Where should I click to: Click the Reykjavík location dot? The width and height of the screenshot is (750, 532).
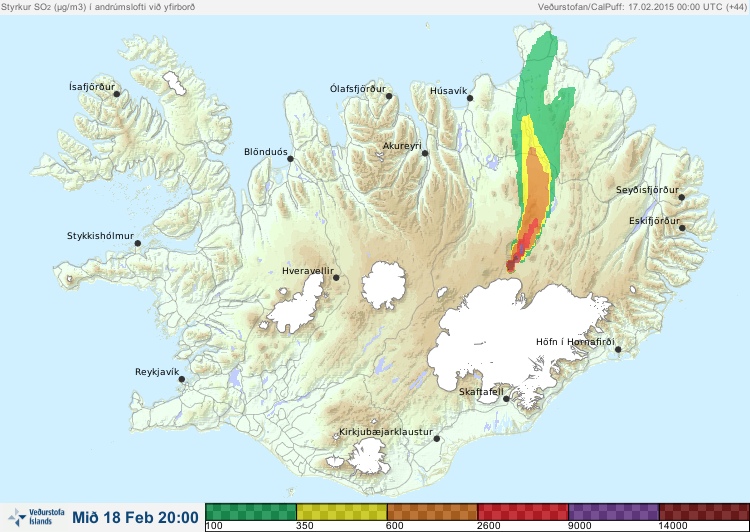182,379
